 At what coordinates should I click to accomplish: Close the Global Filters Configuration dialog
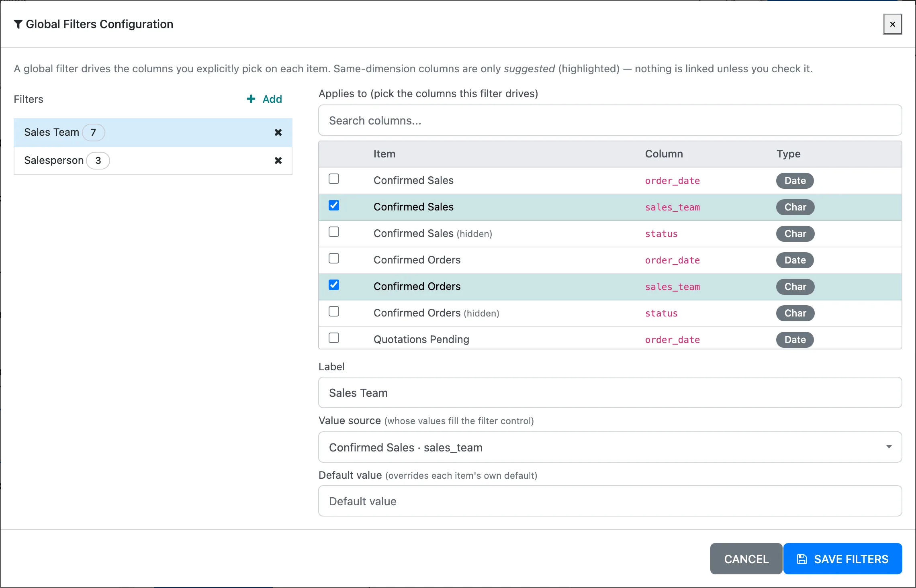tap(892, 24)
